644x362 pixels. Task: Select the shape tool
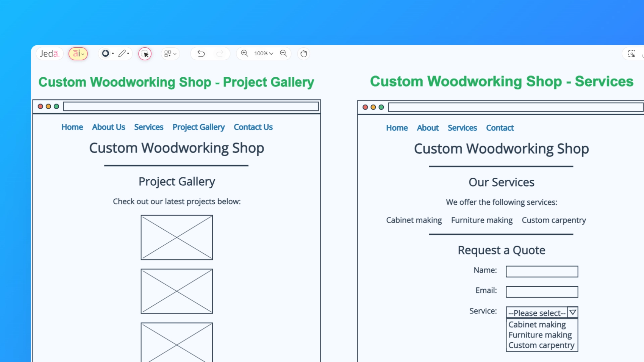click(x=106, y=53)
